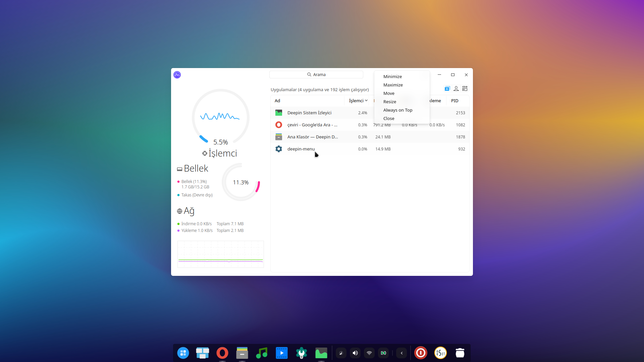
Task: Open the compact interface view icon
Action: (465, 88)
